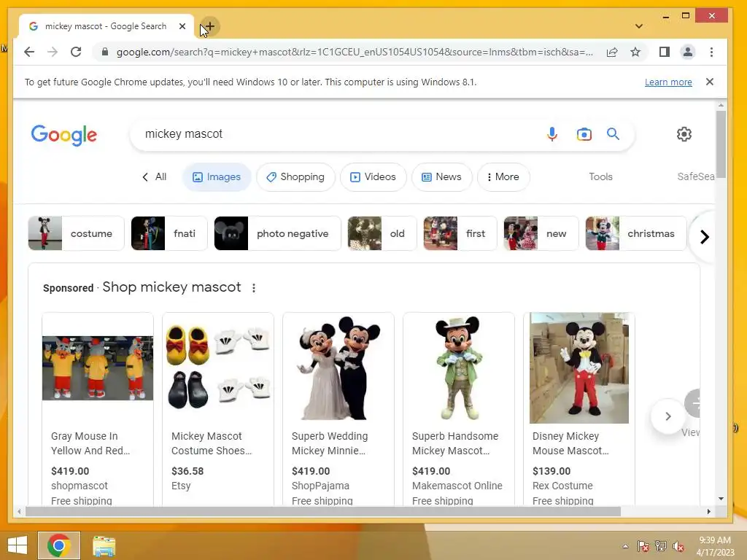
Task: Click the muted volume tray icon
Action: click(678, 546)
